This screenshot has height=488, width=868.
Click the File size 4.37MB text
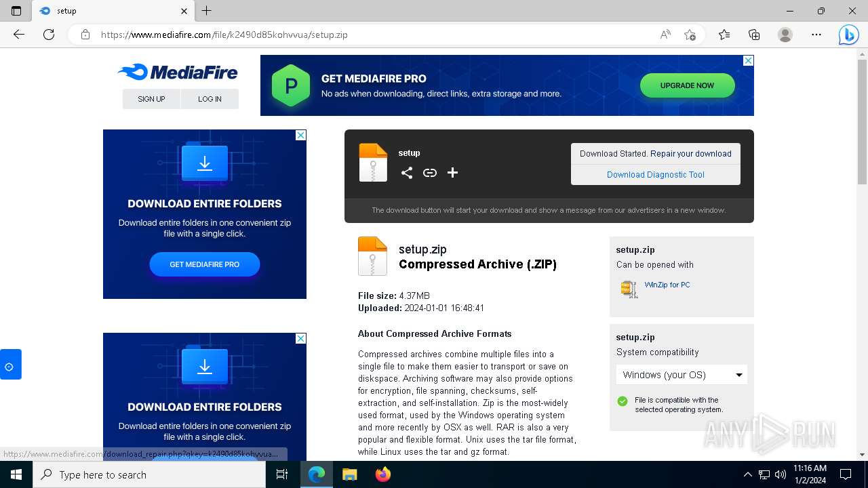click(394, 296)
